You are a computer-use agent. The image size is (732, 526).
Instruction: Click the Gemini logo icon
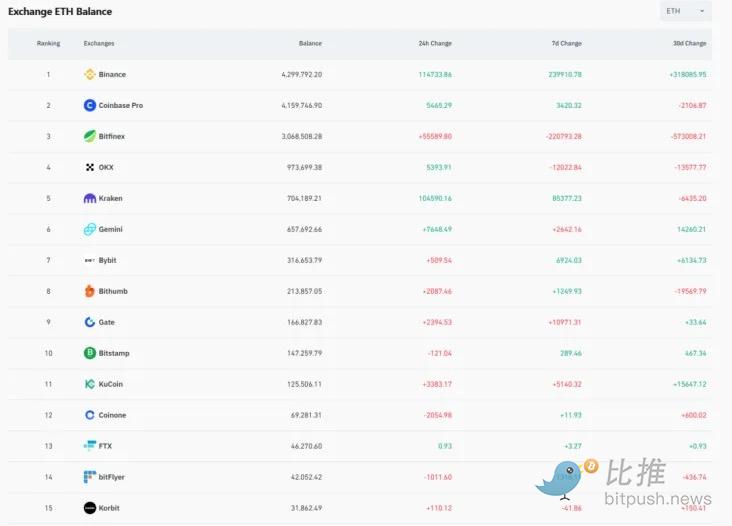(90, 229)
